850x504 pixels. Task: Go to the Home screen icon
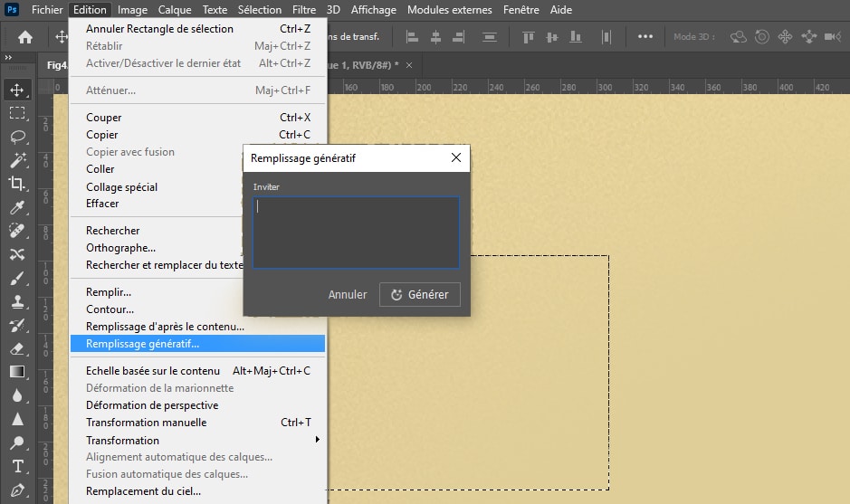coord(25,37)
